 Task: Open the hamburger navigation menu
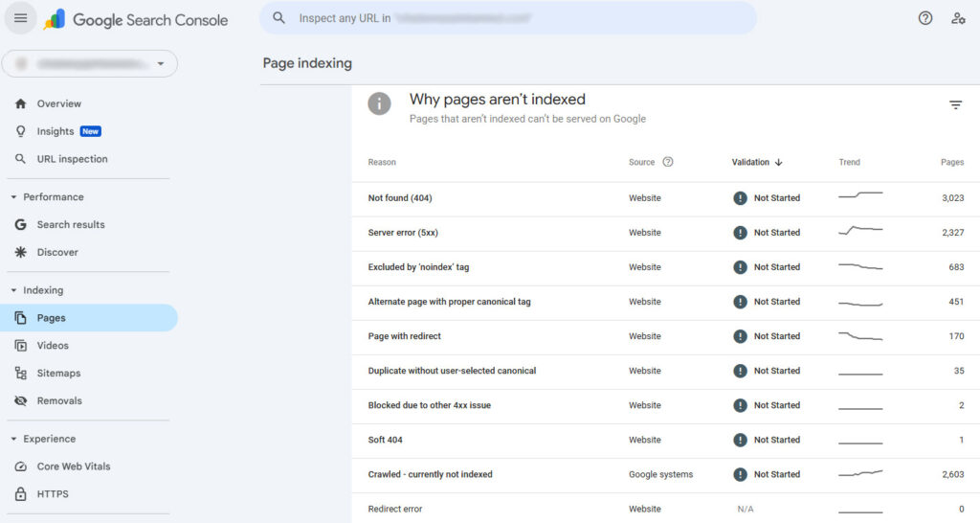21,18
